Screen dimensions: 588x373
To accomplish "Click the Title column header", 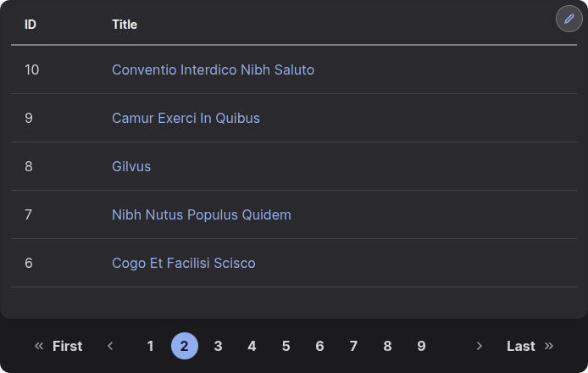I will [125, 25].
